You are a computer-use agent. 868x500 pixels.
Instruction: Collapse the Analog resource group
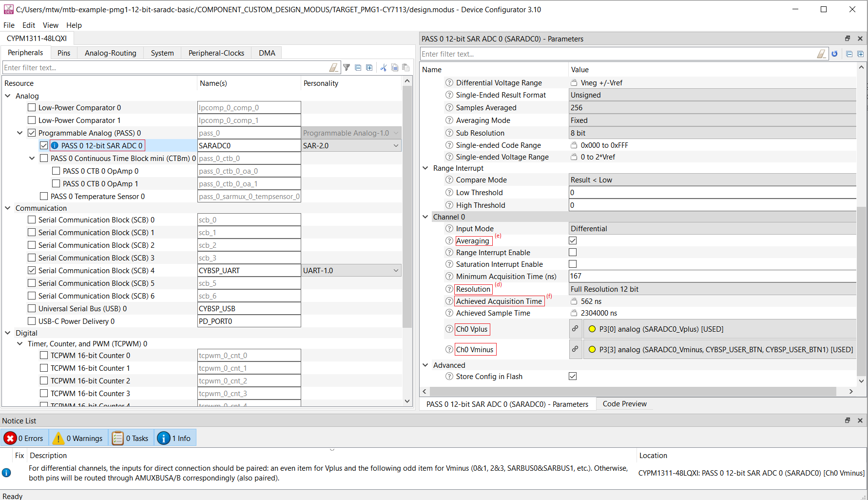coord(8,96)
